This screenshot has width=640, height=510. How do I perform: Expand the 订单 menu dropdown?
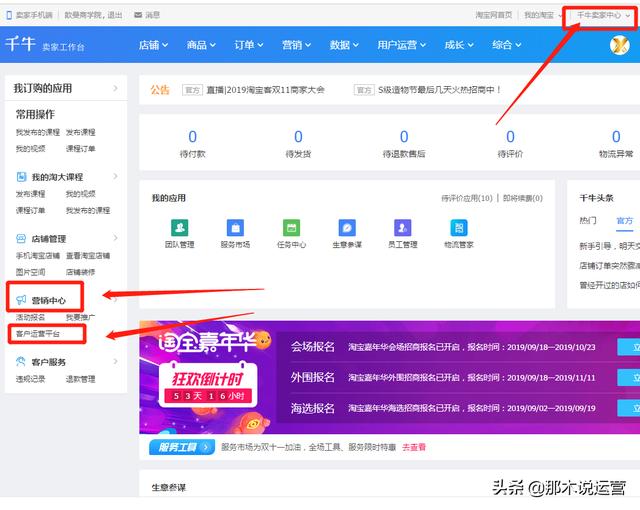(x=249, y=45)
